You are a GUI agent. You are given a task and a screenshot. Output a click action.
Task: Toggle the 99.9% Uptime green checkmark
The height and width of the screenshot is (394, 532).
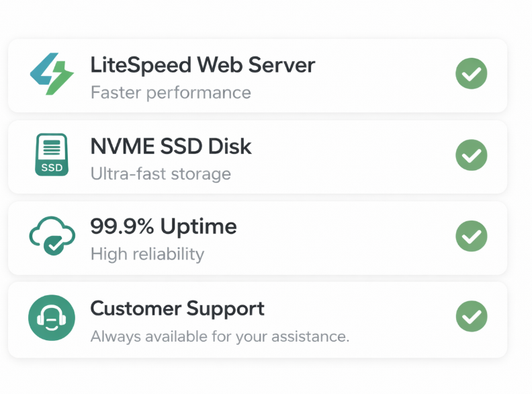[x=472, y=236]
